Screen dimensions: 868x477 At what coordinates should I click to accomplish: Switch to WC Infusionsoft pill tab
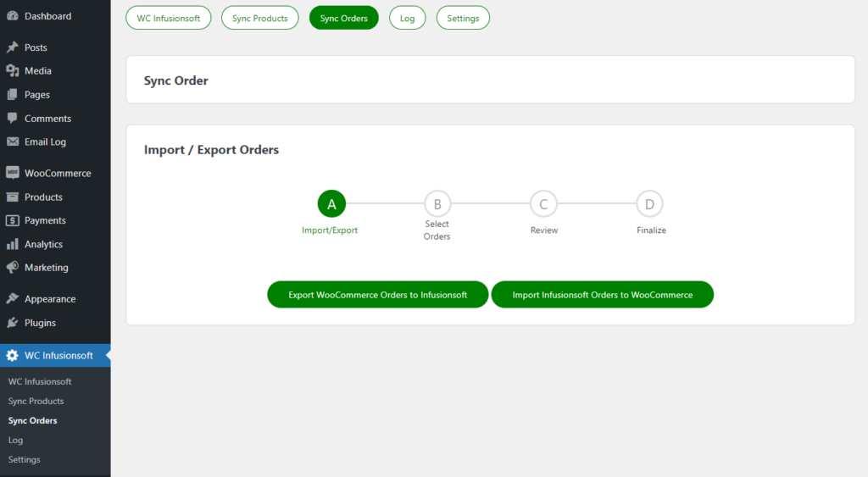[169, 18]
